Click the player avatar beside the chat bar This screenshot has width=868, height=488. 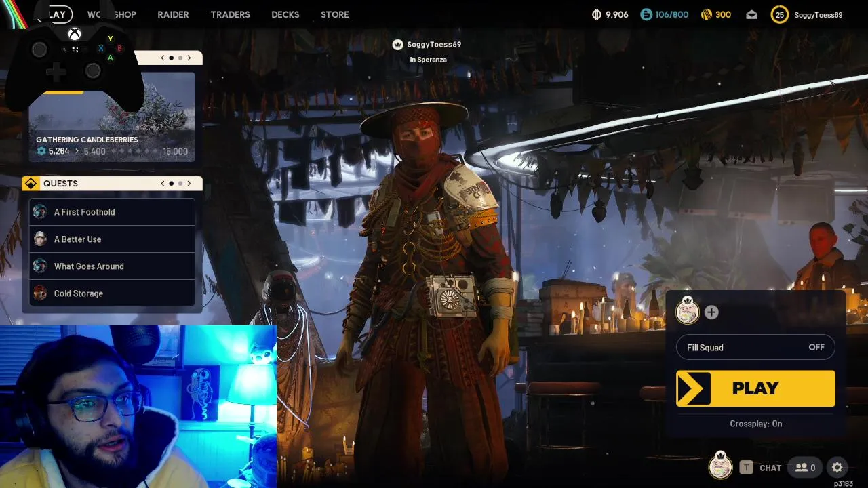720,466
